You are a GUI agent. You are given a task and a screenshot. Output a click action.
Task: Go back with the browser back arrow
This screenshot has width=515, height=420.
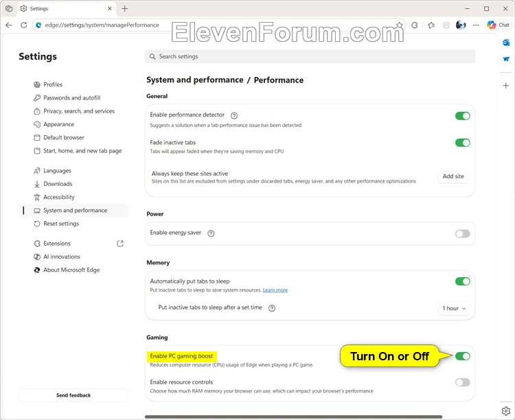9,25
